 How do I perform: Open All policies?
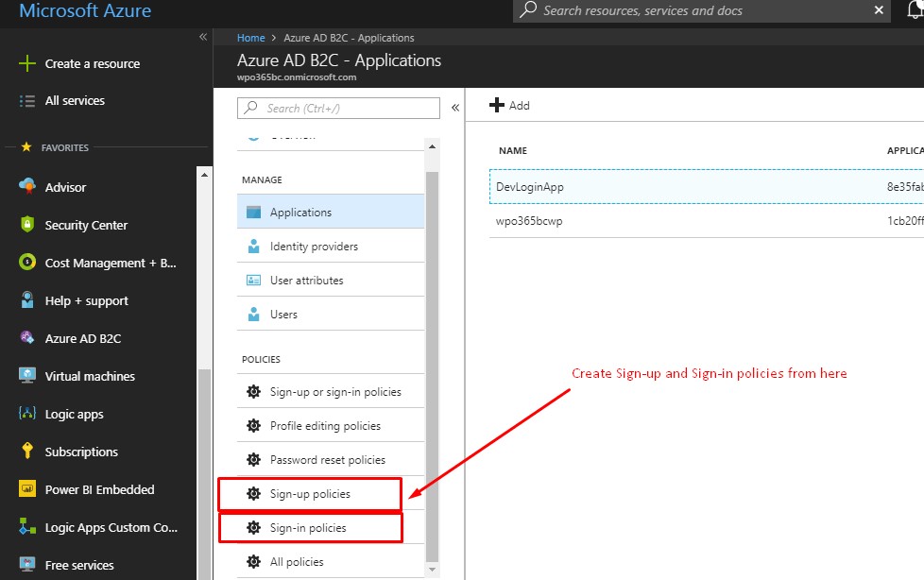[331, 562]
